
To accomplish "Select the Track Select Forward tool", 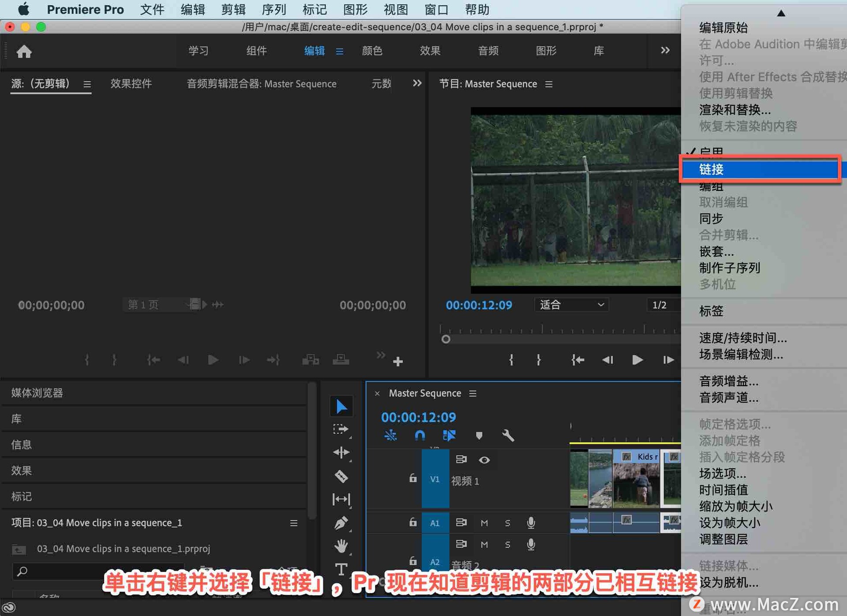I will [341, 429].
